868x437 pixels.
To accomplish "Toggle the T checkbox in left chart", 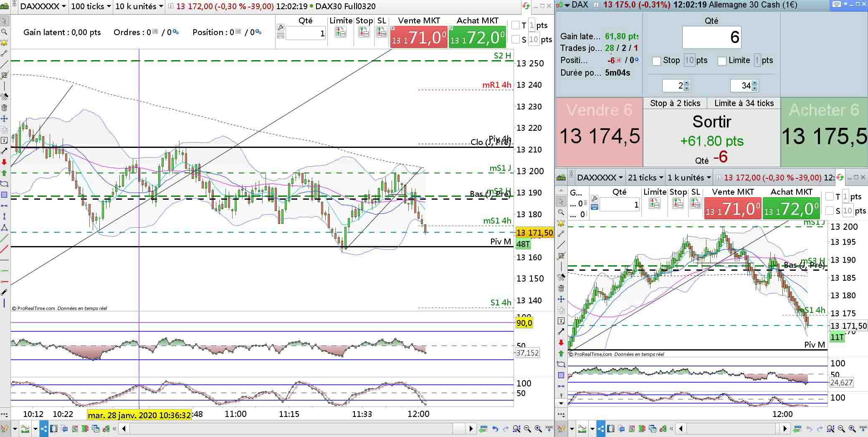I will [516, 25].
